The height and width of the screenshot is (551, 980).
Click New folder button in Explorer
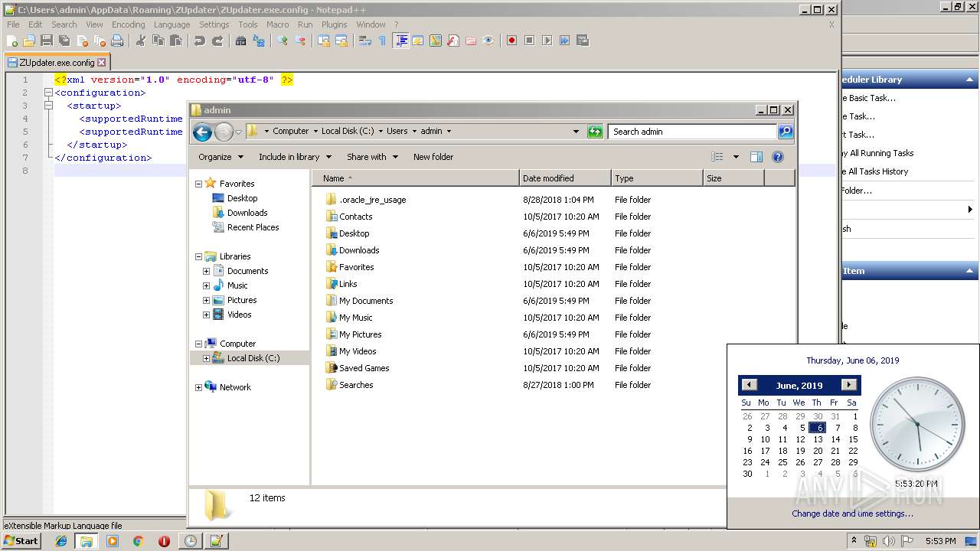433,157
